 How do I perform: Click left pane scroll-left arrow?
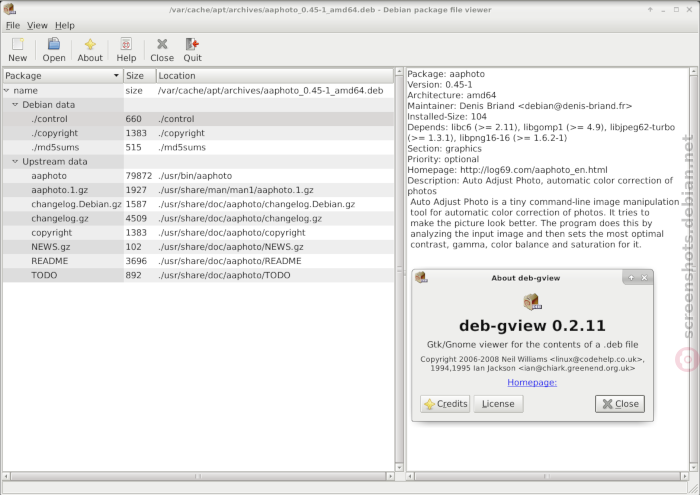coord(6,476)
